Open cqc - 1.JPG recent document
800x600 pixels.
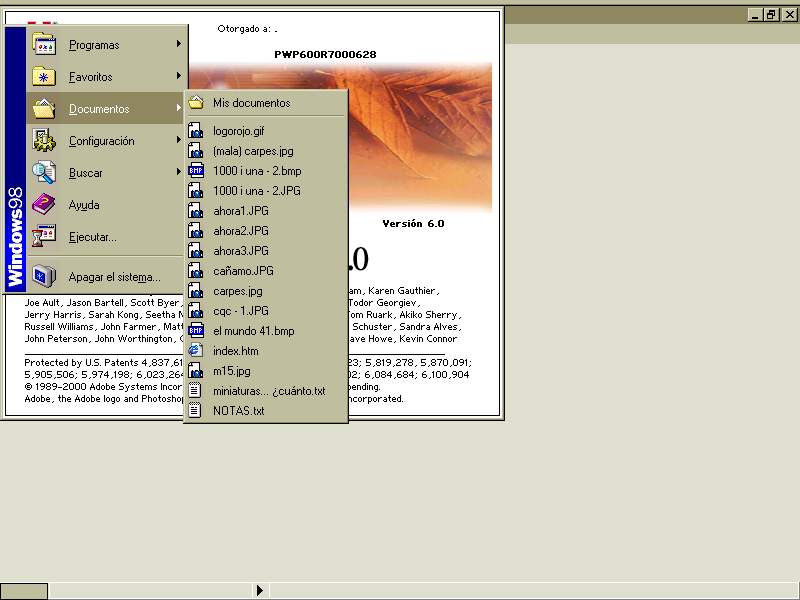(266, 311)
